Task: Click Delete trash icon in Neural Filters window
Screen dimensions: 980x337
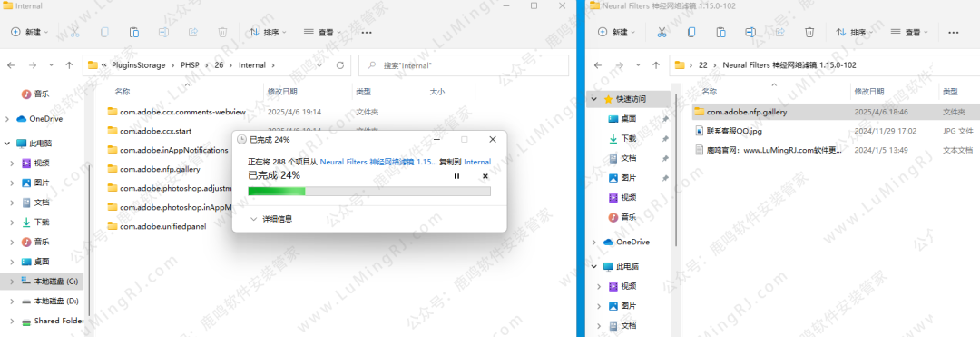Action: [809, 32]
